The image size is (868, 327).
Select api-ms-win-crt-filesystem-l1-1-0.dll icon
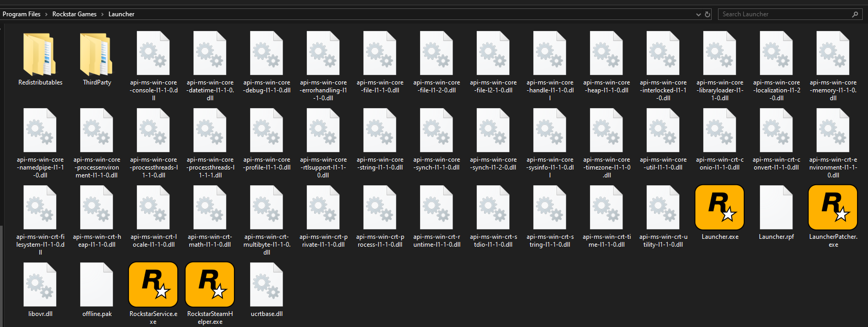tap(40, 207)
